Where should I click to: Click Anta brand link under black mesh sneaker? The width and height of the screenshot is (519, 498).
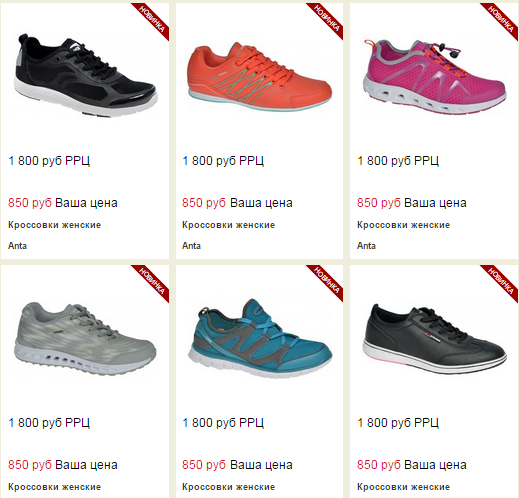click(17, 246)
